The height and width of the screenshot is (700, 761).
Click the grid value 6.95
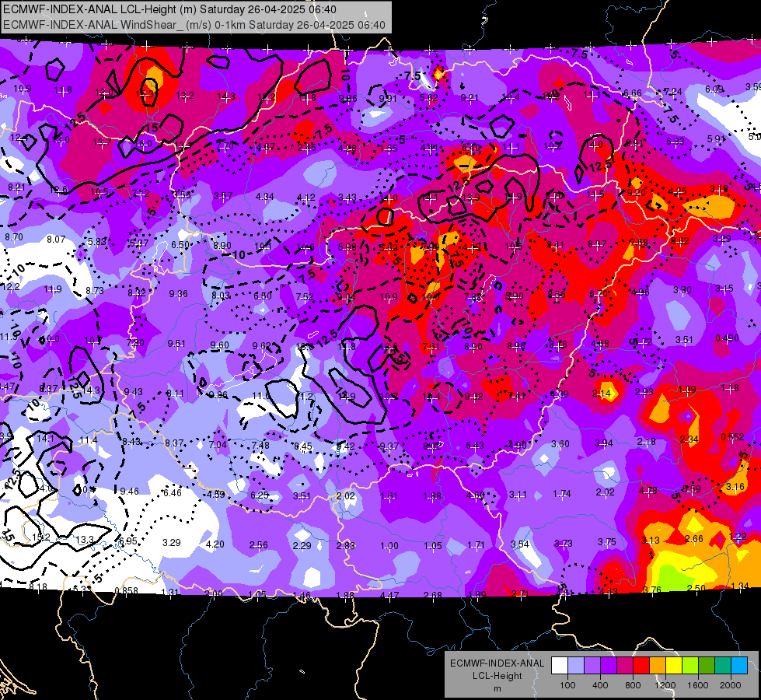tap(128, 541)
